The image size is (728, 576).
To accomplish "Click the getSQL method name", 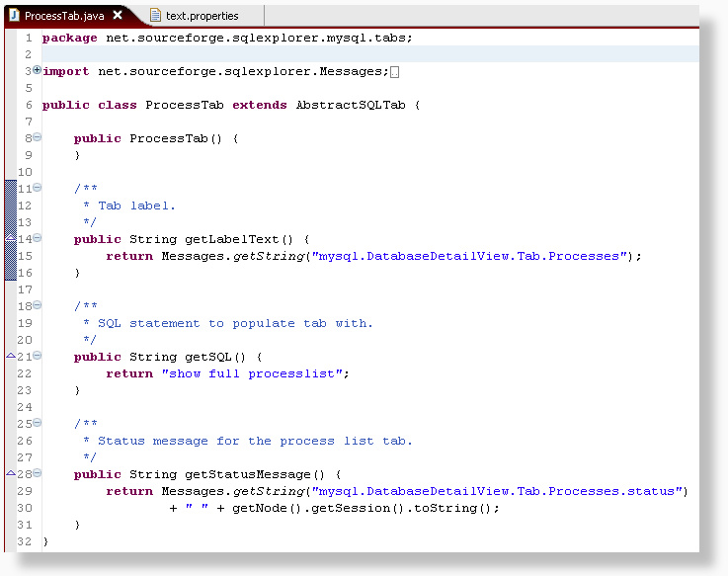I will tap(208, 357).
